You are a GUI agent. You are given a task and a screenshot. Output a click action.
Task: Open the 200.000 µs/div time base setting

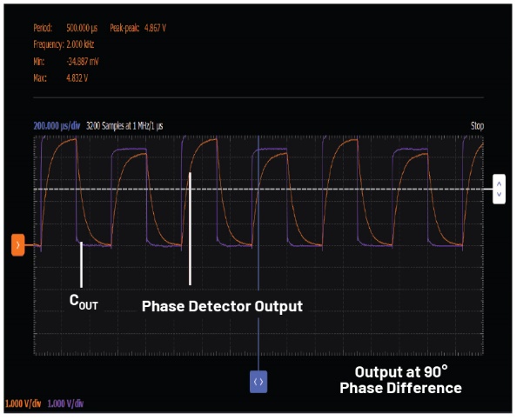coord(57,126)
